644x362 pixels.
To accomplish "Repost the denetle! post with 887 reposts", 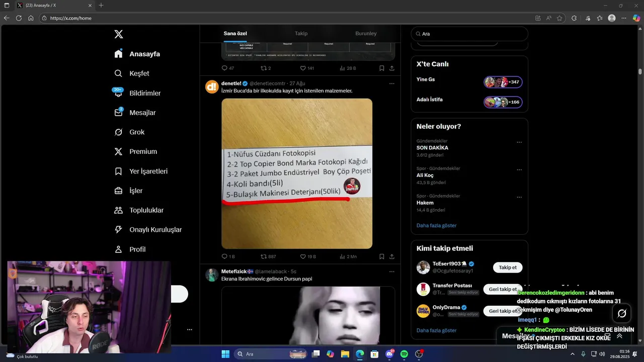I will (263, 256).
